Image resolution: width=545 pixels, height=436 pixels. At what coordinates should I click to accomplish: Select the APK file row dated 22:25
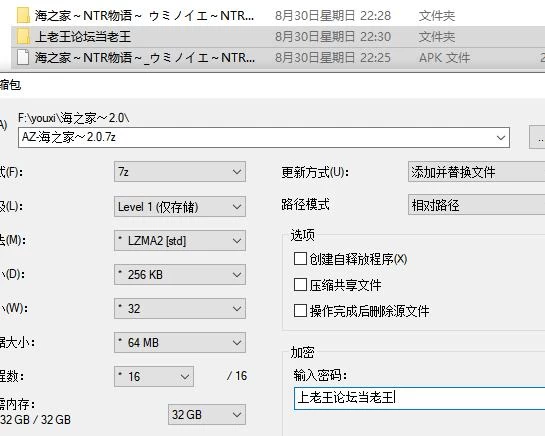278,58
